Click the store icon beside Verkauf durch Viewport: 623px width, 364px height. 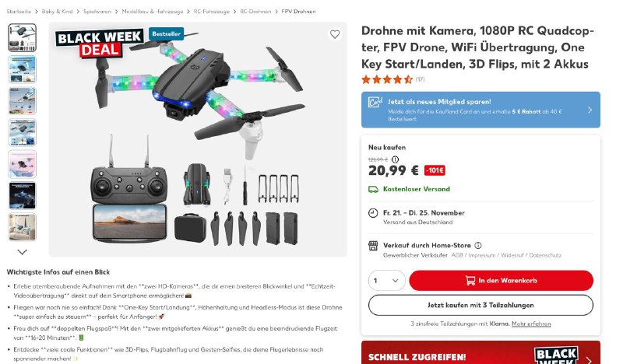pos(373,245)
